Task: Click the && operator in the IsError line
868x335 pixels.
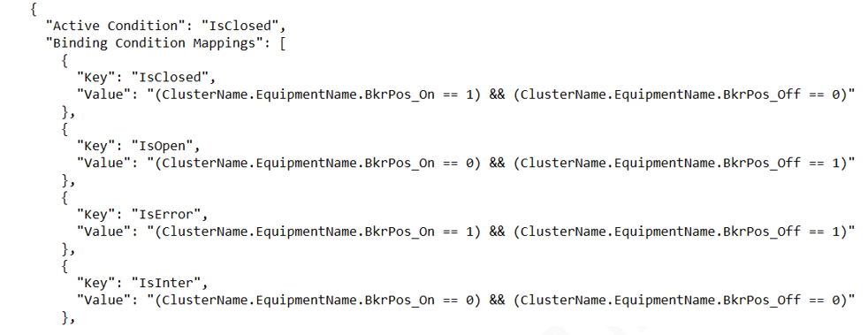Action: point(497,232)
